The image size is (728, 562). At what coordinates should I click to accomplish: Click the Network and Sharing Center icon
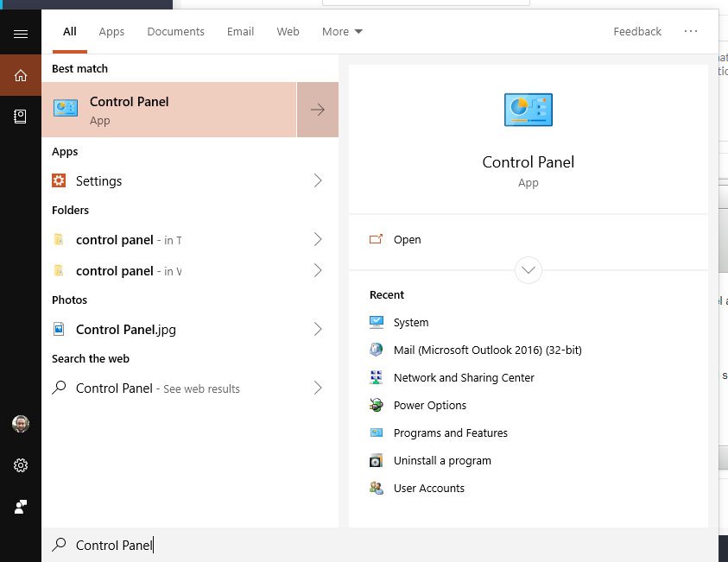pos(376,377)
